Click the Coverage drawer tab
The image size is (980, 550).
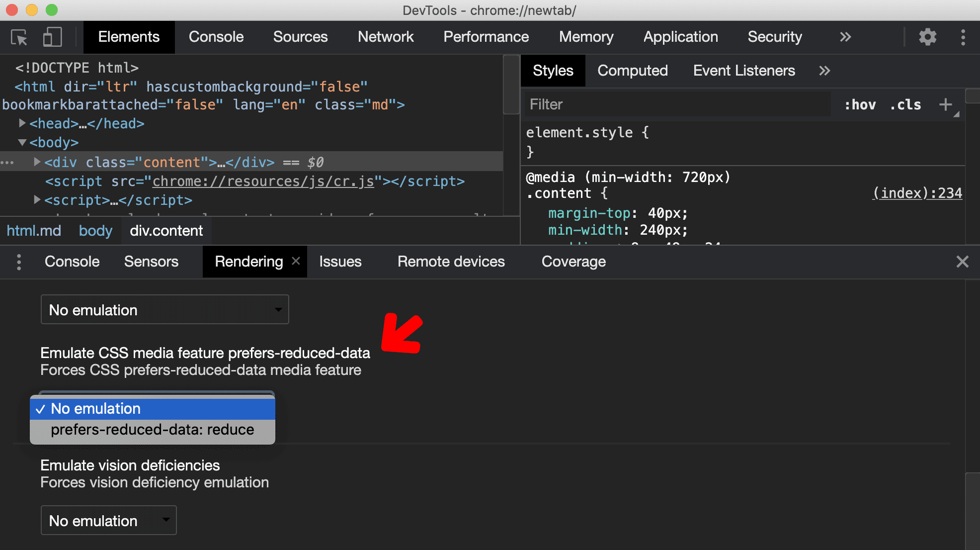point(573,261)
